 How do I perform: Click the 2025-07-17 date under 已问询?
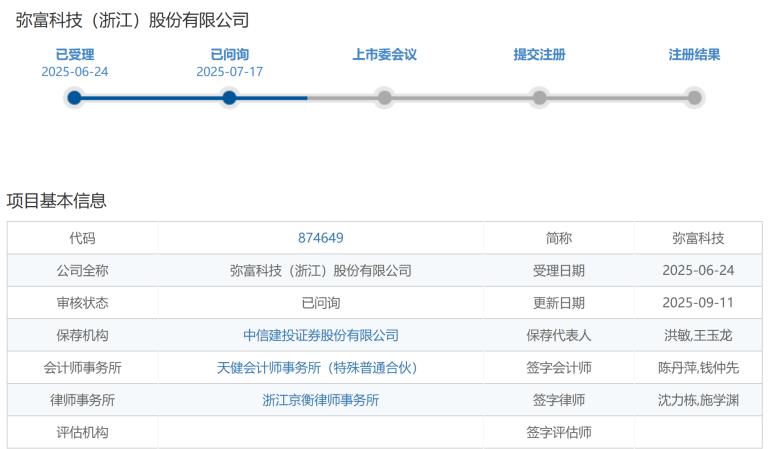[229, 72]
